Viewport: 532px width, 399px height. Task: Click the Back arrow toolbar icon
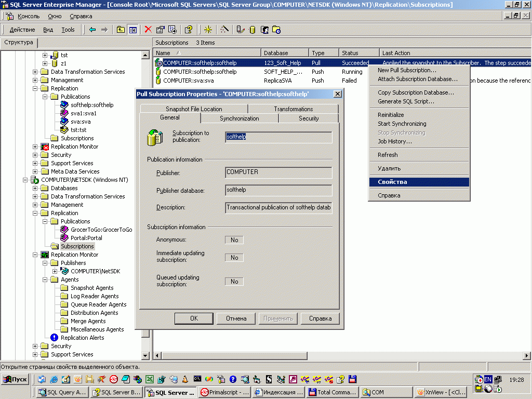click(x=92, y=30)
